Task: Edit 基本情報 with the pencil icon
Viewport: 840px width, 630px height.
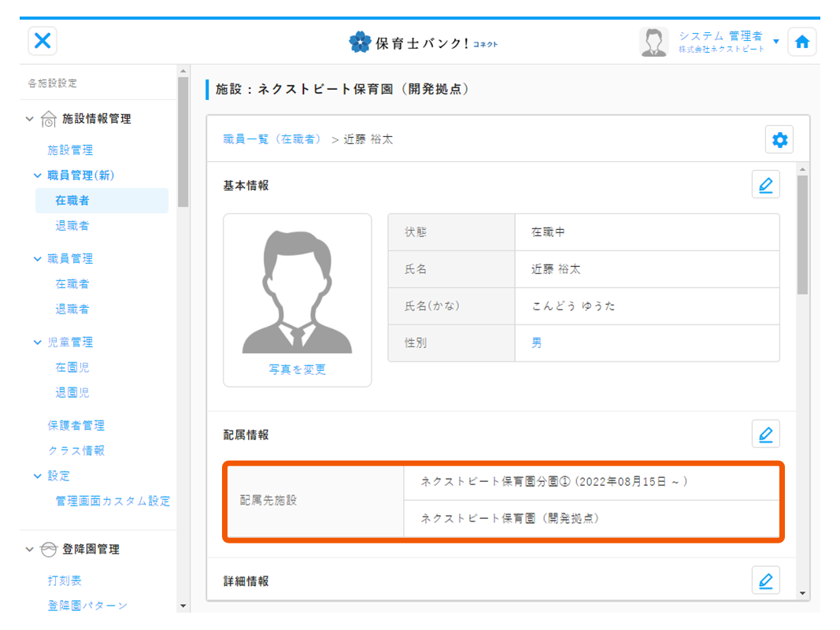Action: [765, 185]
